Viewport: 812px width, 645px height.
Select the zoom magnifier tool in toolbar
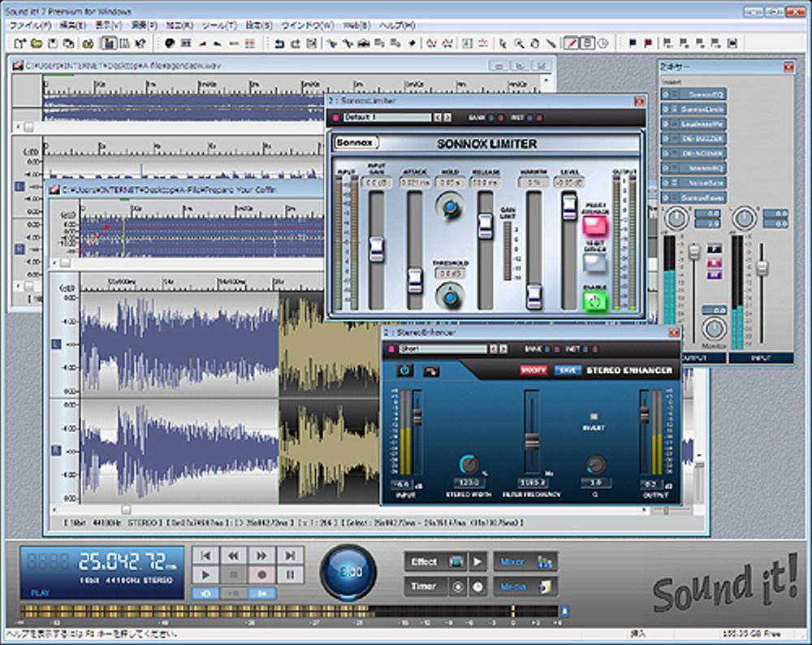point(519,44)
